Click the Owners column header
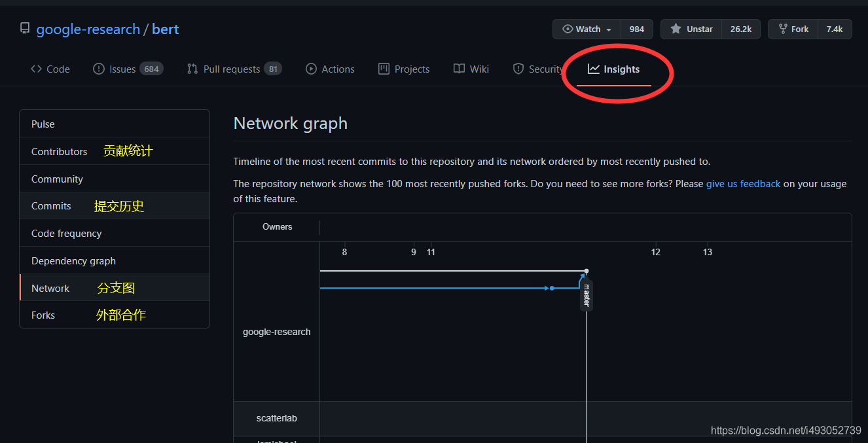This screenshot has height=443, width=868. (x=277, y=227)
